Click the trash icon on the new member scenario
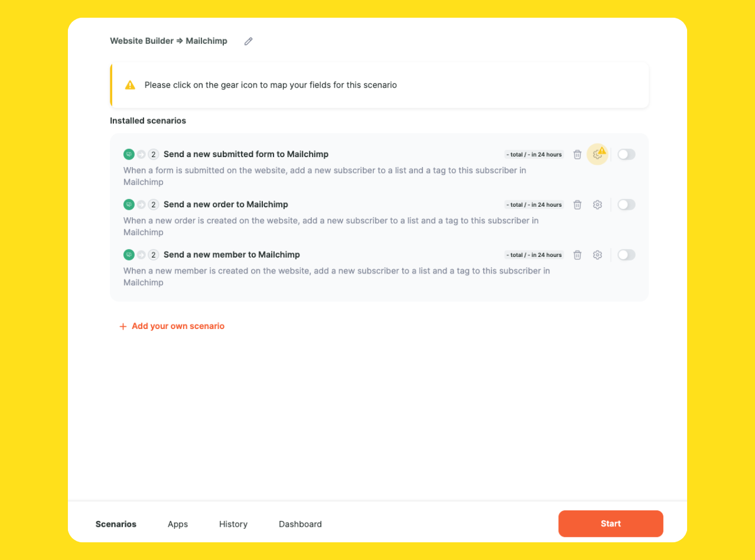 point(577,255)
